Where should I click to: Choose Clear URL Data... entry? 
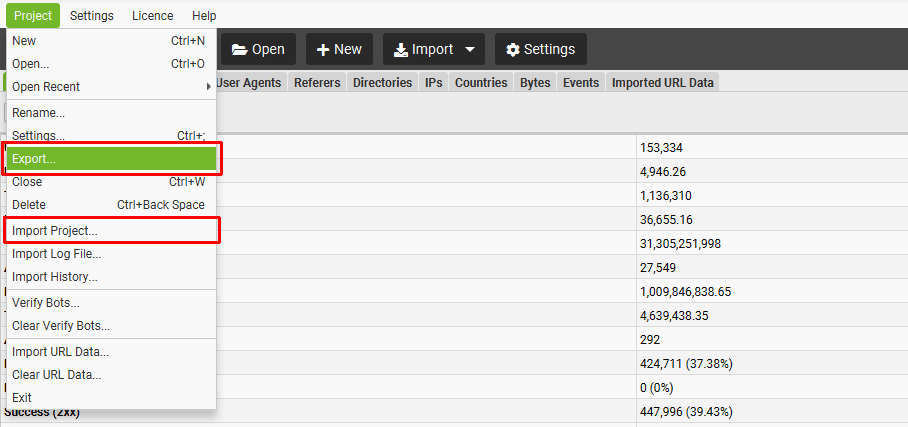[111, 375]
